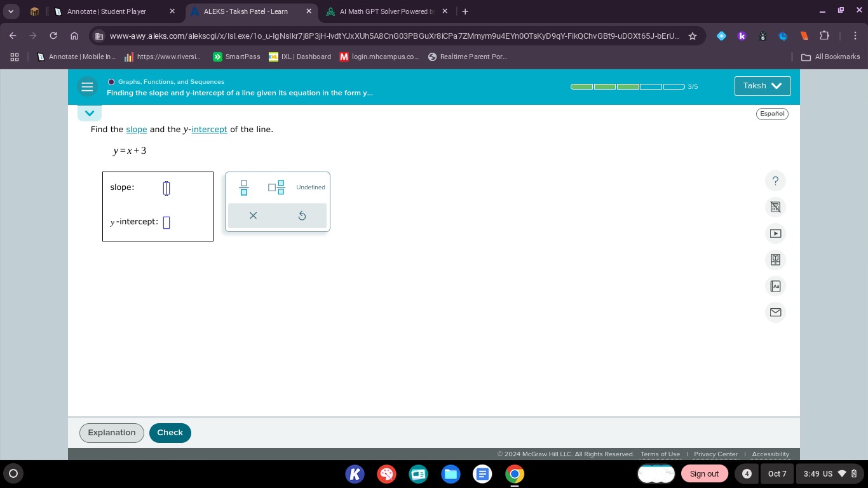Open the riverside bookmark

point(163,57)
